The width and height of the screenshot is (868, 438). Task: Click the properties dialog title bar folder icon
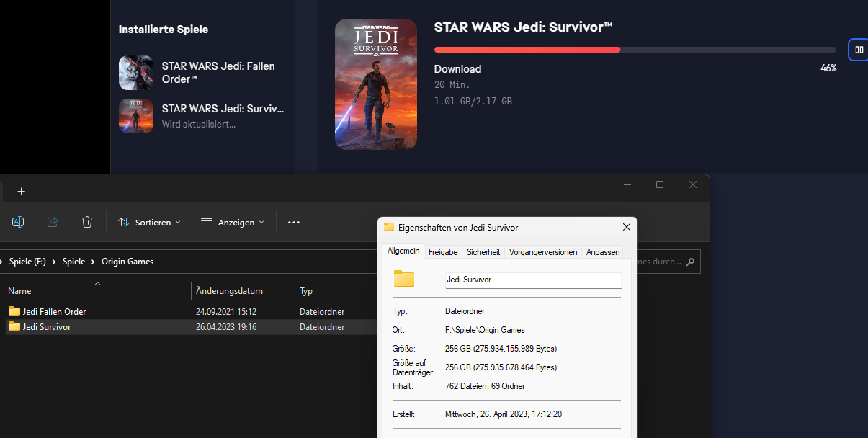pos(389,227)
